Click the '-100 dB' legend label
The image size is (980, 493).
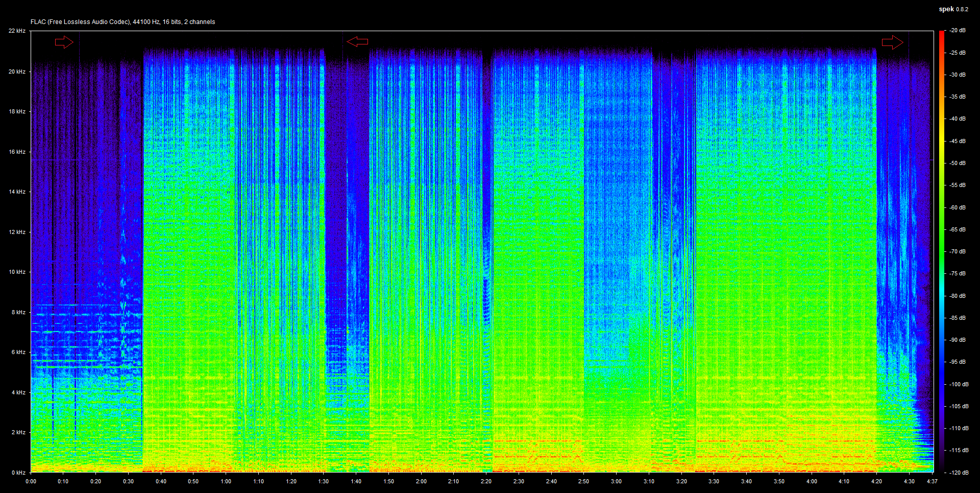(959, 384)
